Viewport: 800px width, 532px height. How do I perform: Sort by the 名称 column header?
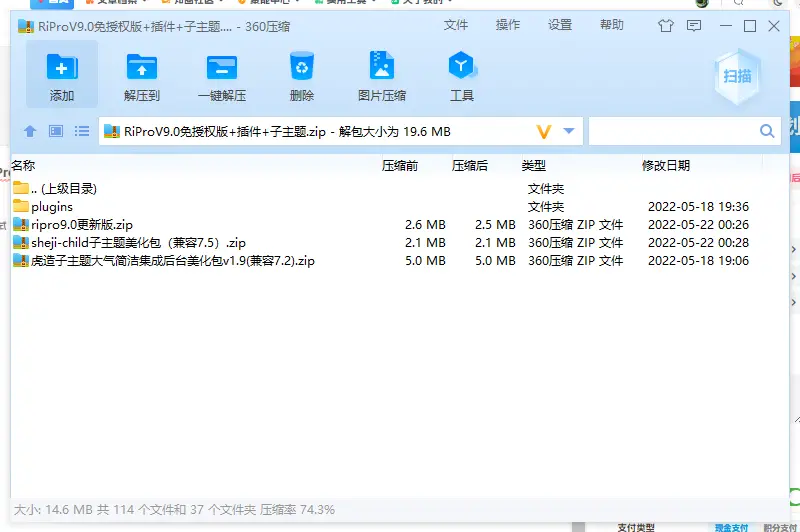click(x=24, y=165)
